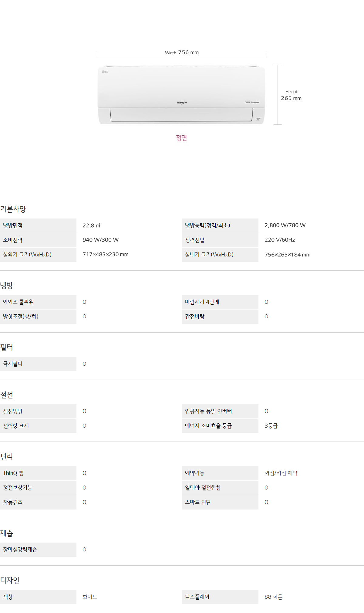Click the 실외기 크기(WxHxD) row label
This screenshot has height=613, width=364.
[x=27, y=255]
